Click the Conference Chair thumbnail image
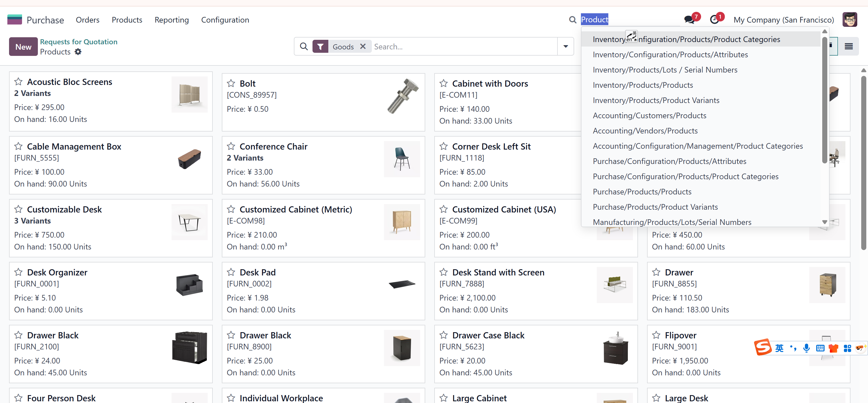The image size is (868, 403). tap(402, 159)
